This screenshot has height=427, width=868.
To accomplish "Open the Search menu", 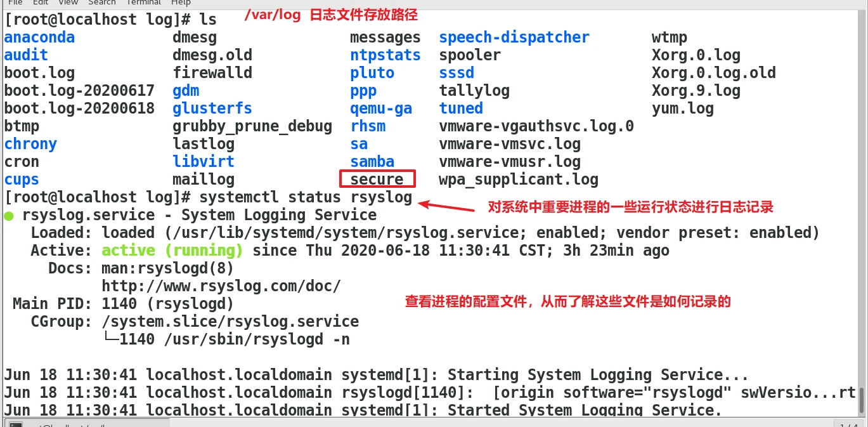I will 101,3.
